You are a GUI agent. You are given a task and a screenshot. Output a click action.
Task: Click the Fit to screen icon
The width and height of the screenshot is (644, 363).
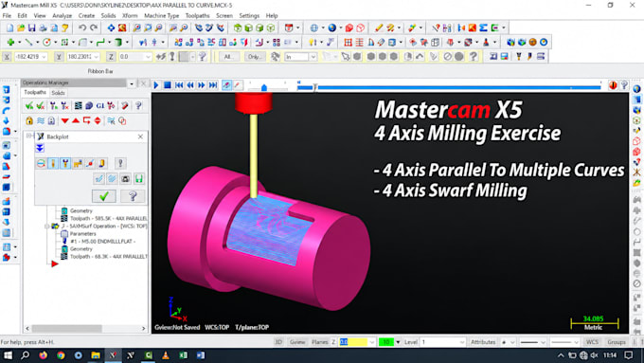[111, 27]
